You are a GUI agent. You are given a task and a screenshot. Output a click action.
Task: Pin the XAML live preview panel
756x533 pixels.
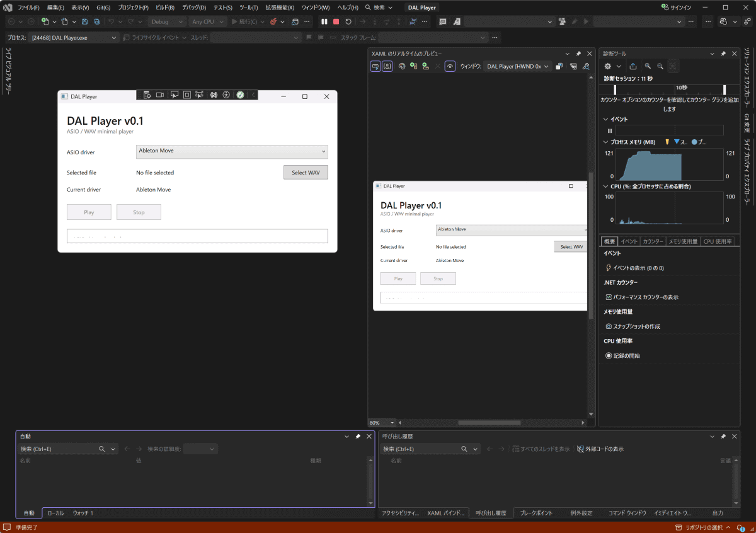coord(578,54)
